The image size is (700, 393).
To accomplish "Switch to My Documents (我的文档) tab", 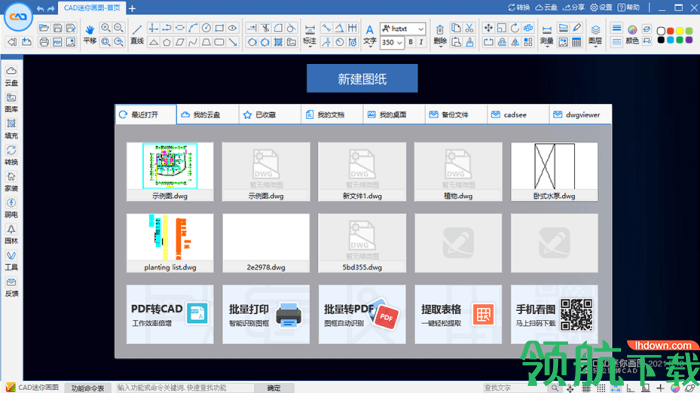I will tap(332, 115).
